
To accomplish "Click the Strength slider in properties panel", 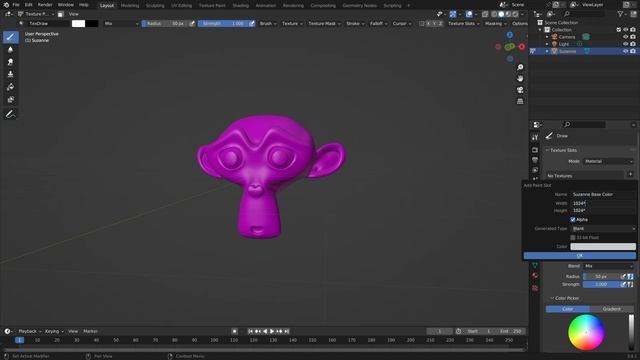I will 601,284.
